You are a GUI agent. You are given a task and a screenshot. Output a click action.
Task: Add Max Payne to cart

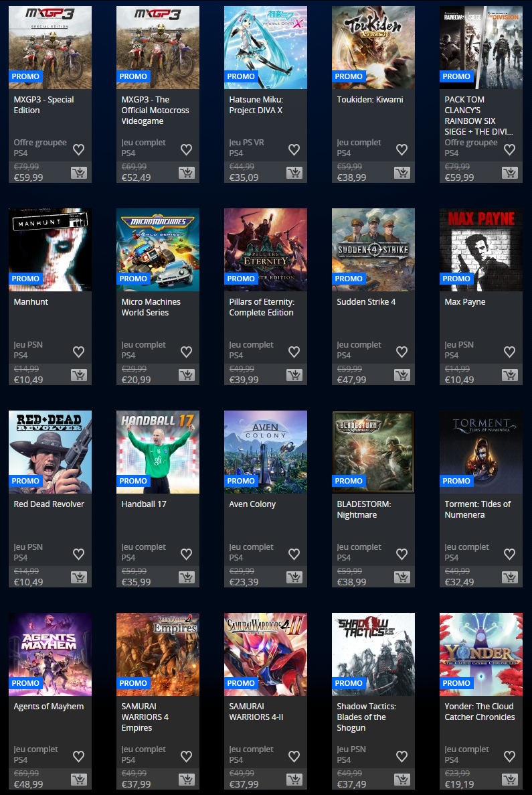pyautogui.click(x=509, y=375)
